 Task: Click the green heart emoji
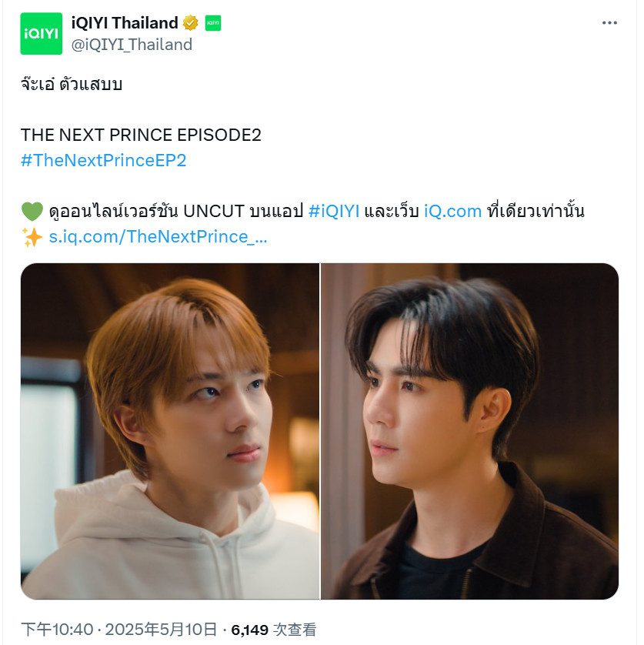pos(32,212)
